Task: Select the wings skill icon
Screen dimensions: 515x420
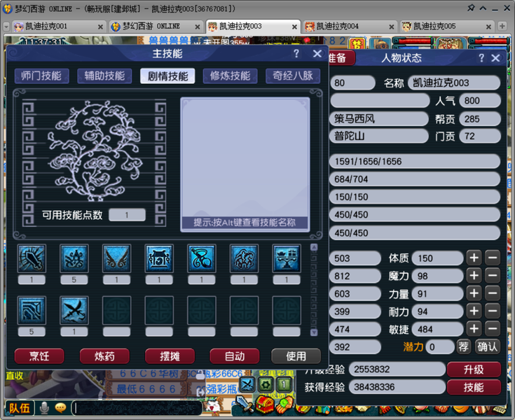Action: tap(116, 258)
